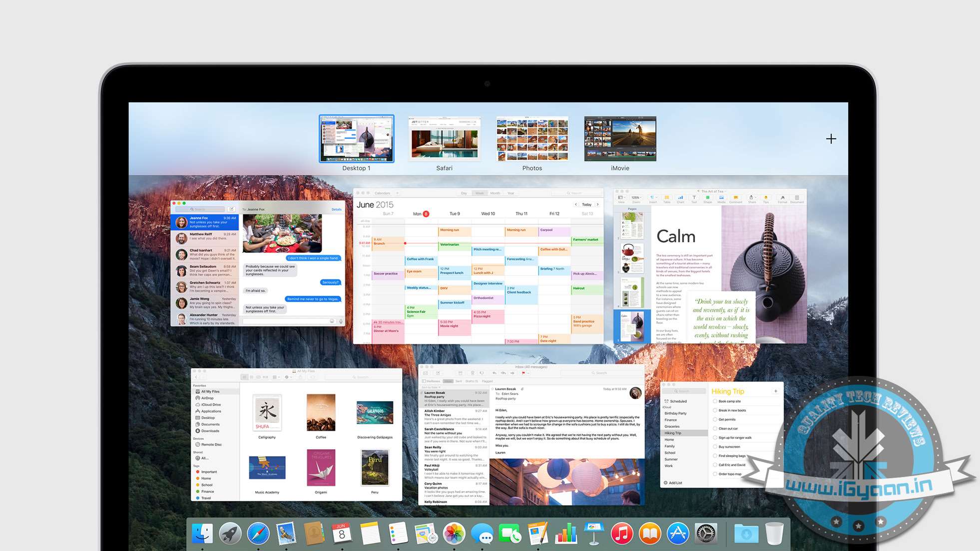The width and height of the screenshot is (980, 551).
Task: Check off the 'Book camp site' reminder
Action: pyautogui.click(x=715, y=401)
